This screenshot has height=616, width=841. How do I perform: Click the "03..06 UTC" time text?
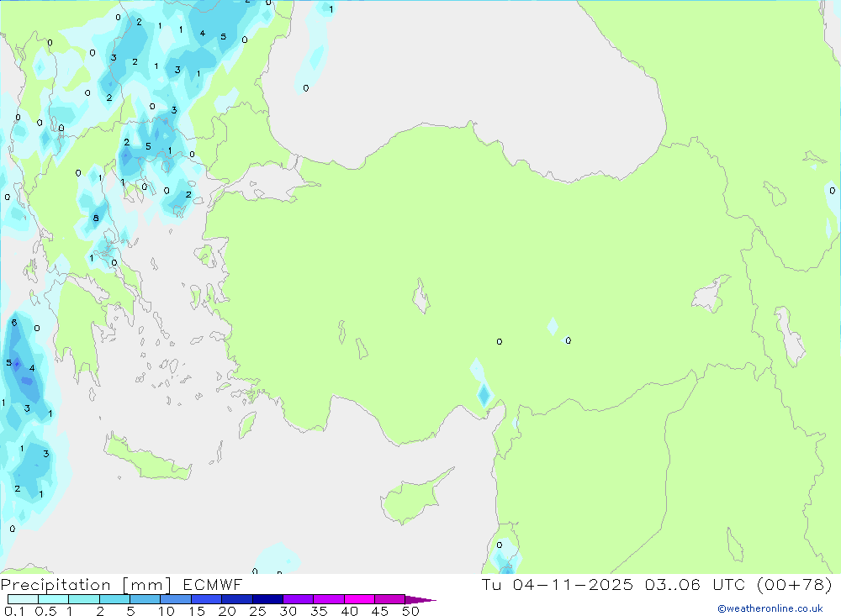[696, 584]
